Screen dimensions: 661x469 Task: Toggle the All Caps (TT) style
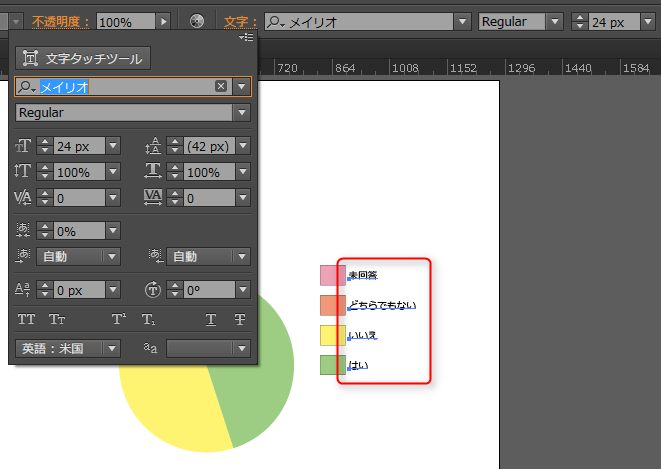pos(26,320)
